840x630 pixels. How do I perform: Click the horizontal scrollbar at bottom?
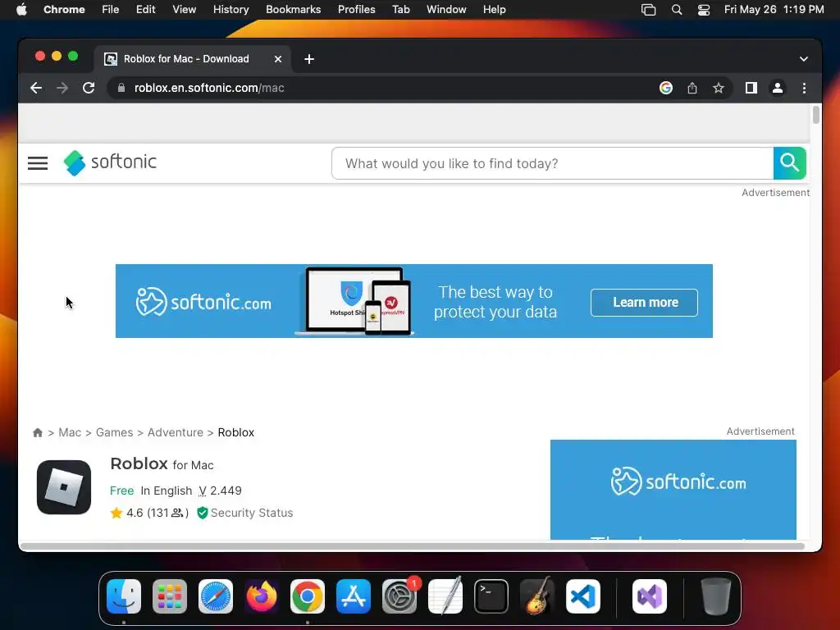[x=413, y=546]
